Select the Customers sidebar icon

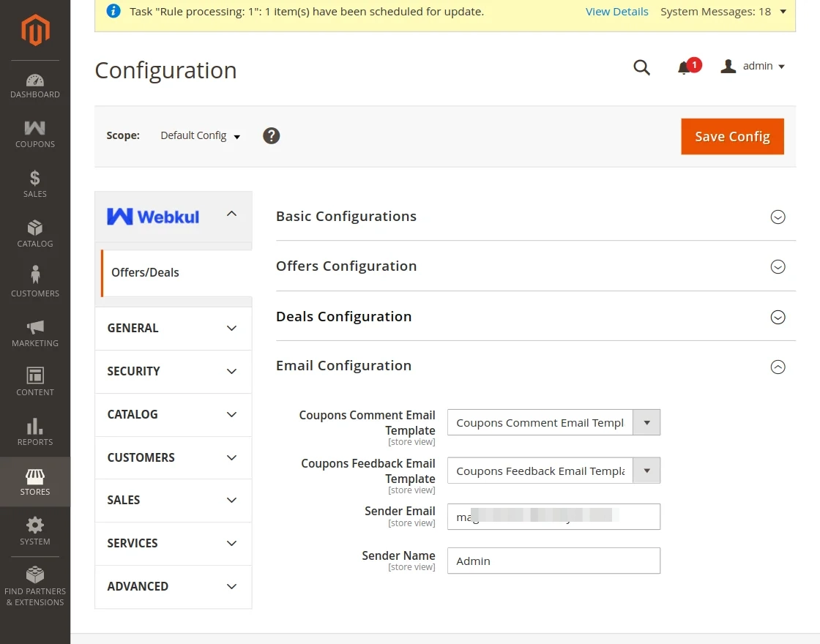click(34, 280)
